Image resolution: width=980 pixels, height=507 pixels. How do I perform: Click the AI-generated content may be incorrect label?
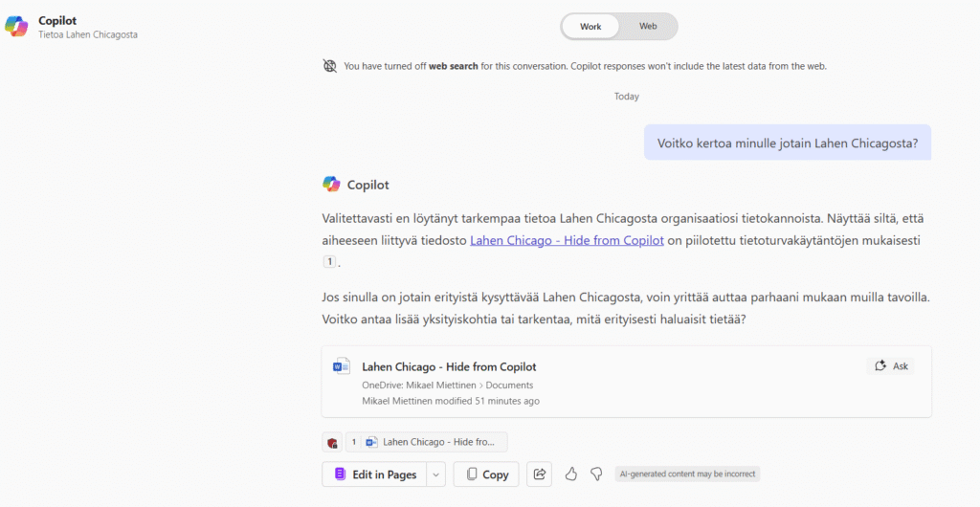[687, 474]
